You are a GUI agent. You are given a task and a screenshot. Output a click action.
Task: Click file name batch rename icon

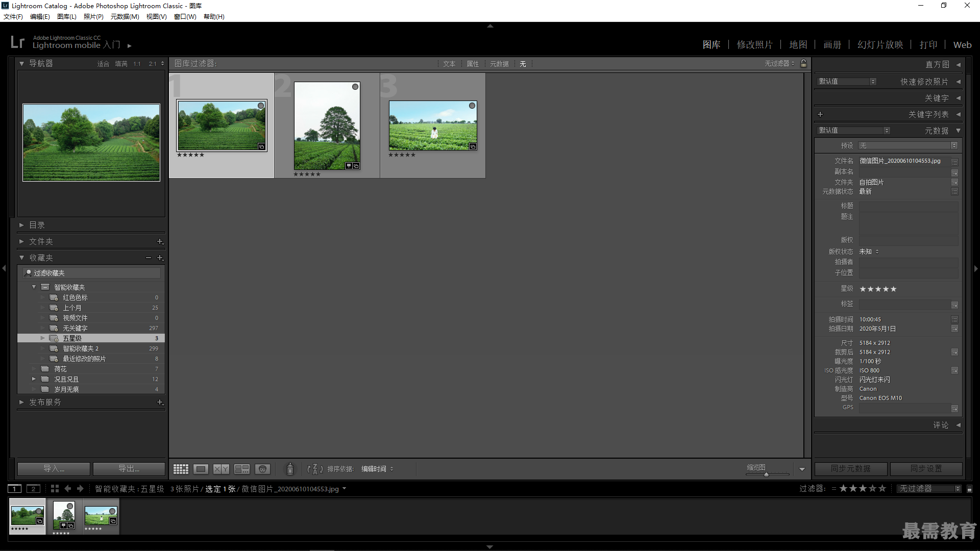[954, 162]
